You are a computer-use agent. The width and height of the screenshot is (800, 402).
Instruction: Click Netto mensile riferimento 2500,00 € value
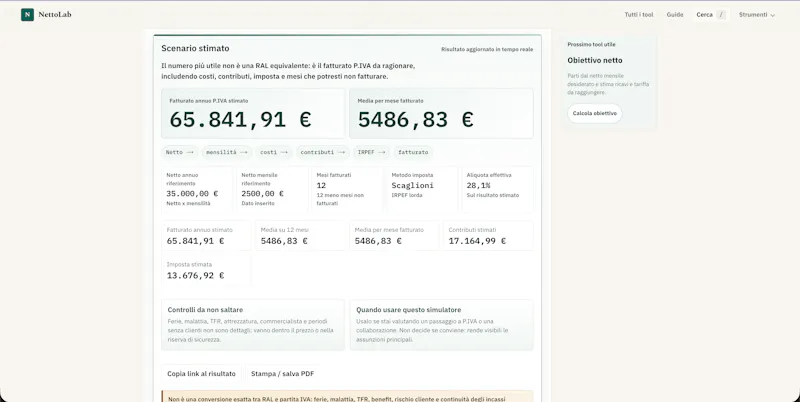[x=263, y=194]
